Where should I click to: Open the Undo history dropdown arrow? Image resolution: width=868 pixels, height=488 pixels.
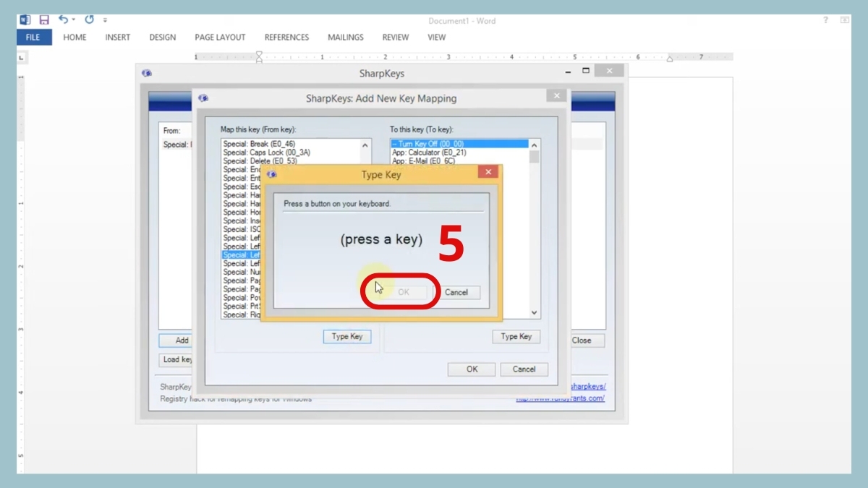click(x=75, y=21)
